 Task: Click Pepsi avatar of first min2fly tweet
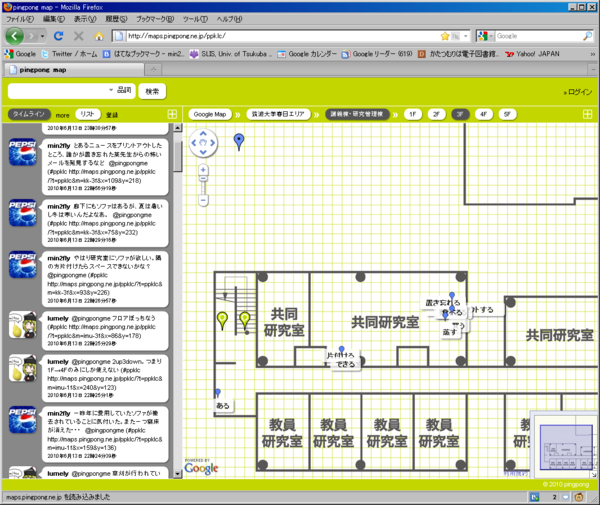click(x=23, y=152)
